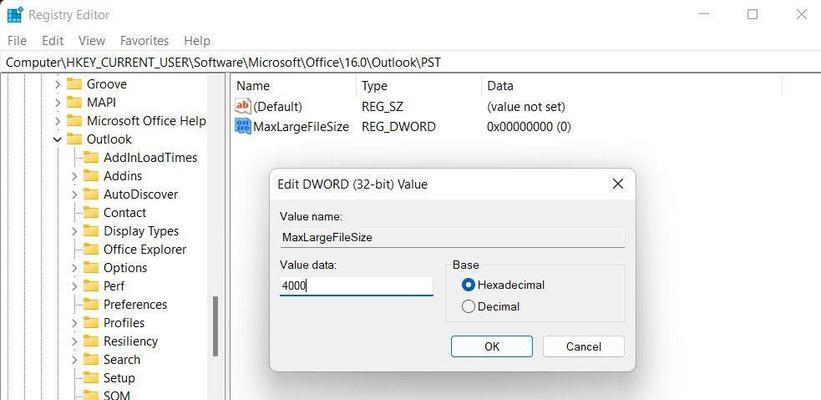The height and width of the screenshot is (400, 821).
Task: Click the Type column header
Action: 418,86
